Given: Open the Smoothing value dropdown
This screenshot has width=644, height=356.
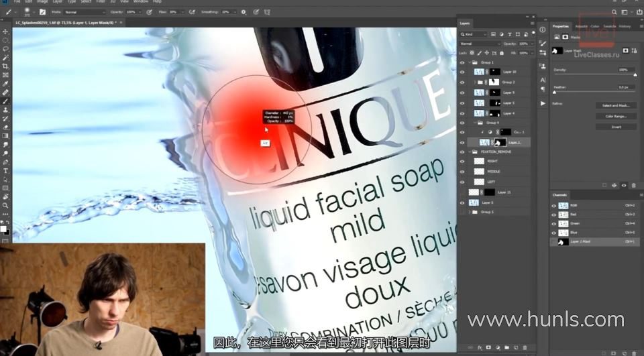Looking at the screenshot, I should coord(235,12).
